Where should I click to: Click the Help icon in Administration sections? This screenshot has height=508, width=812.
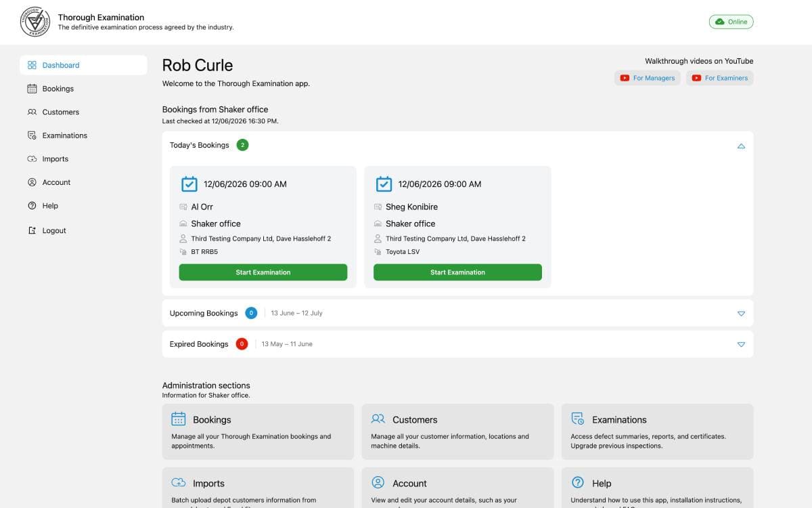pyautogui.click(x=578, y=483)
